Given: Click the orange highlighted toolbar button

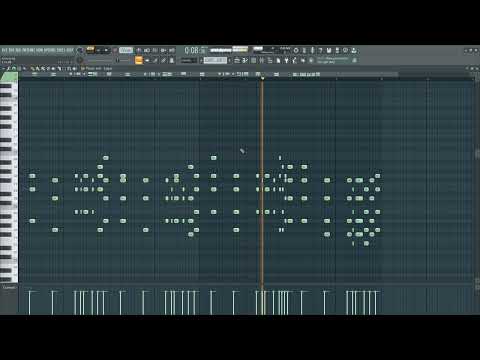Looking at the screenshot, I should tap(139, 60).
